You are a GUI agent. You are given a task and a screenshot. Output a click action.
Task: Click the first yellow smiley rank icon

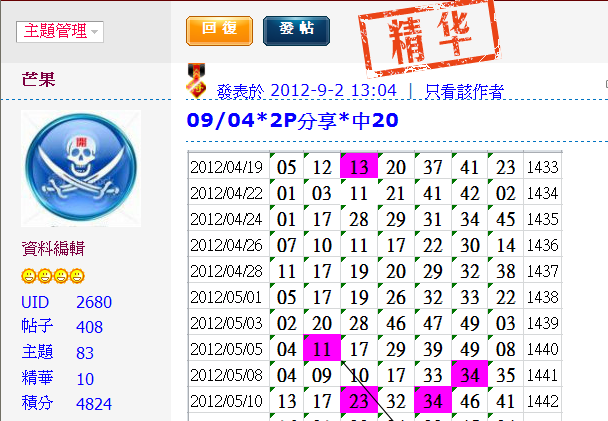[x=29, y=276]
